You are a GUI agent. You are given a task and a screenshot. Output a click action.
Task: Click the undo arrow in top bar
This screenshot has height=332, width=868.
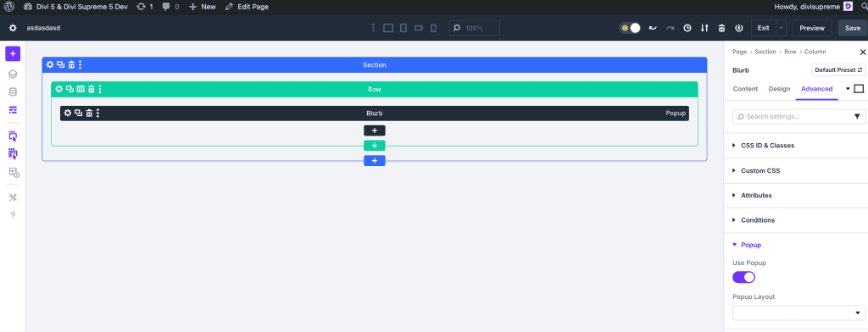654,28
